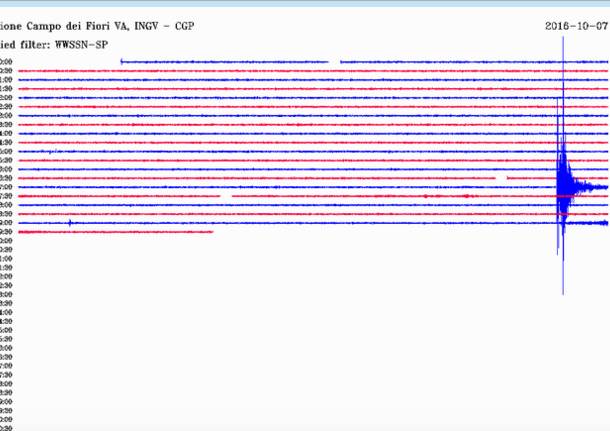The image size is (610, 431).
Task: Click the gap in the left red trace
Action: pos(226,196)
